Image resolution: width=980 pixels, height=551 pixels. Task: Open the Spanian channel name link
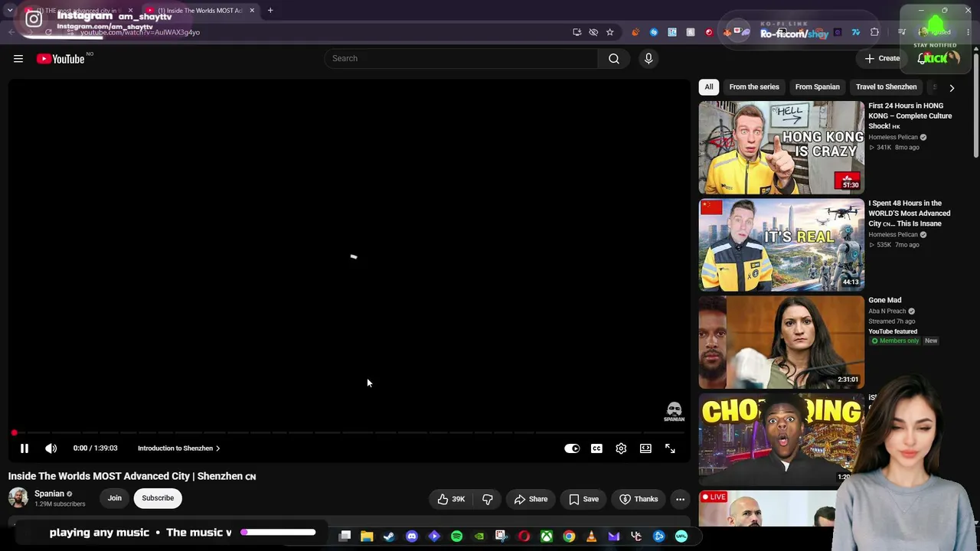tap(49, 494)
